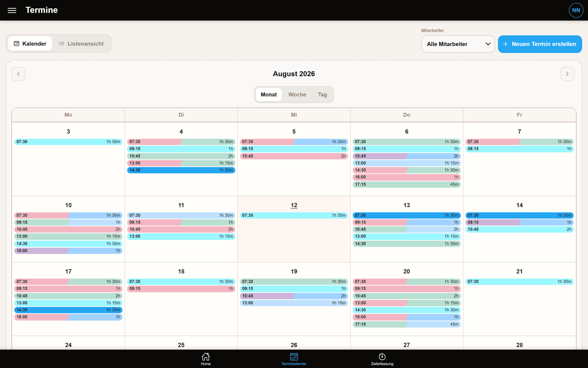Screen dimensions: 588x368
Task: Open the 07:30 appointment on August 13
Action: pos(407,215)
